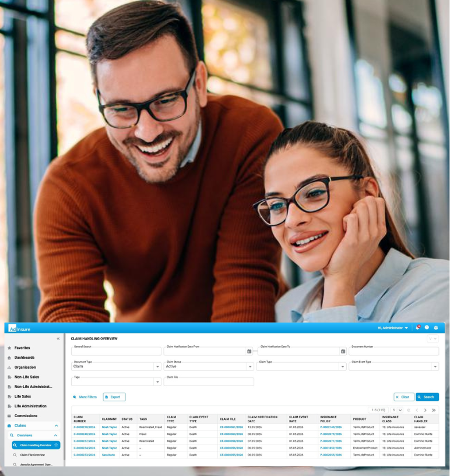Open Non-Life Sales in the sidebar
The image size is (450, 476).
point(27,377)
